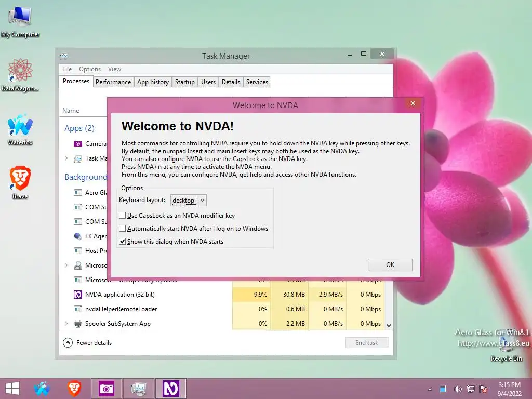532x399 pixels.
Task: Click OK in the Welcome to NVDA dialog
Action: point(390,264)
